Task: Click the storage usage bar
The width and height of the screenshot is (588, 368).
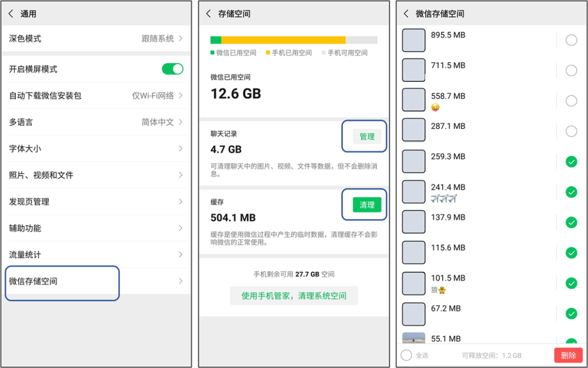Action: [x=294, y=40]
